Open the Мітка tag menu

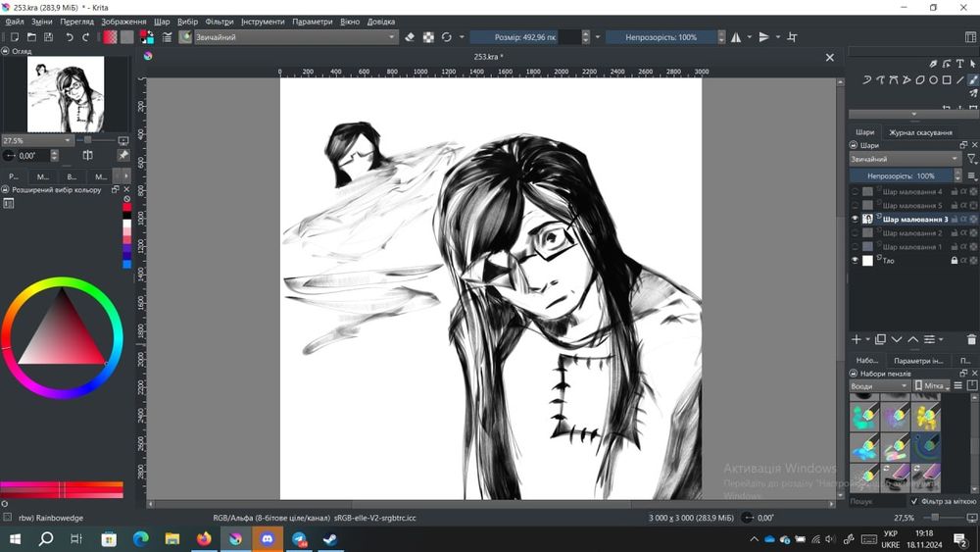click(x=932, y=385)
